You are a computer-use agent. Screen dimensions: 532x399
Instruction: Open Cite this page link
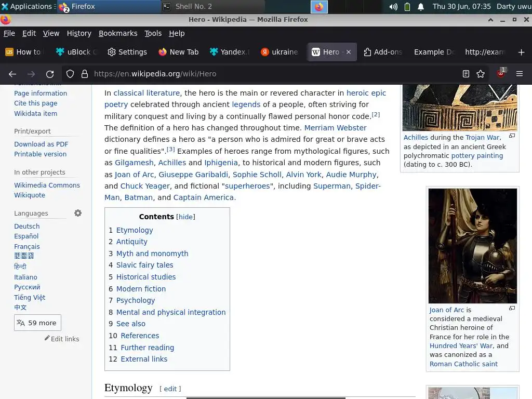click(35, 103)
